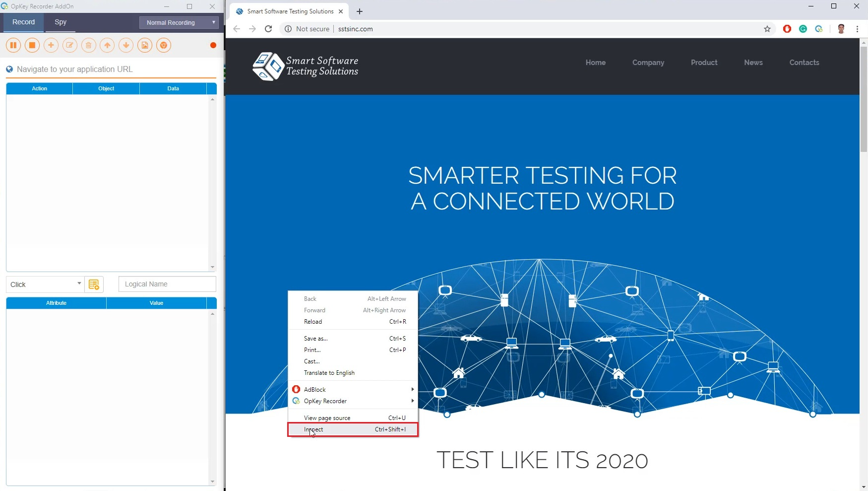
Task: Move step up with arrow icon
Action: click(107, 45)
